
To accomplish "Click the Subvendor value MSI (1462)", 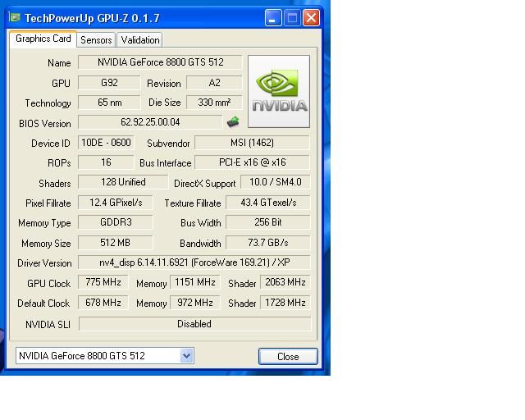I will (x=252, y=143).
